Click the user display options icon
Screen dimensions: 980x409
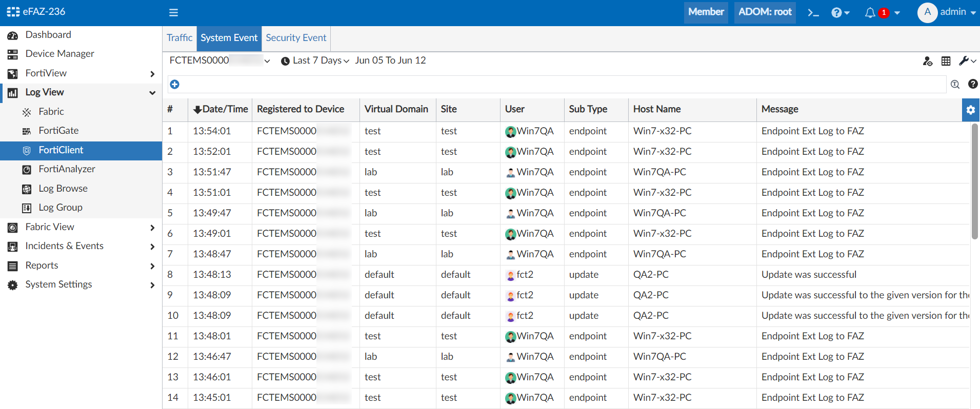coord(927,62)
